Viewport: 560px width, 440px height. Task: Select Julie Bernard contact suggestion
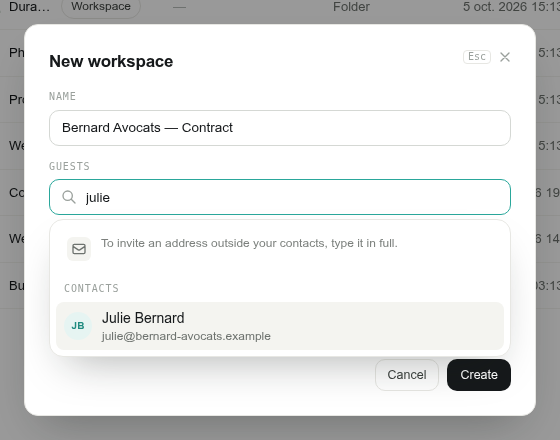pos(280,326)
